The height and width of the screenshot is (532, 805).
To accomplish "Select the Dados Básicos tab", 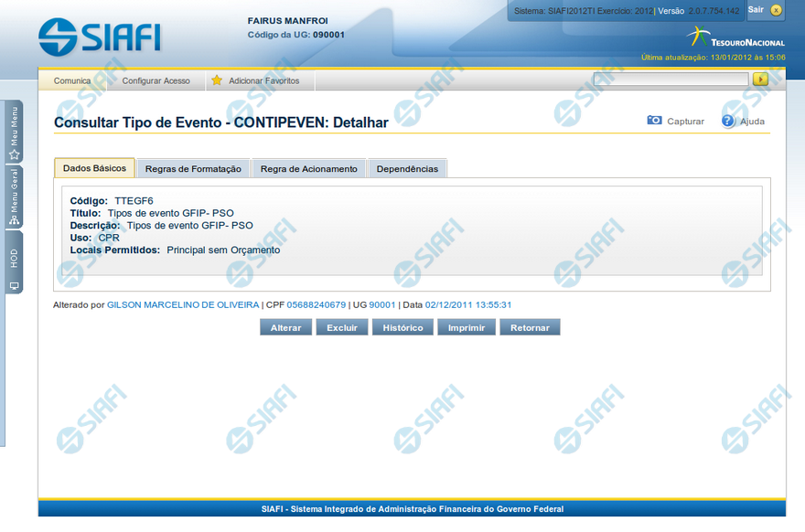I will tap(94, 168).
